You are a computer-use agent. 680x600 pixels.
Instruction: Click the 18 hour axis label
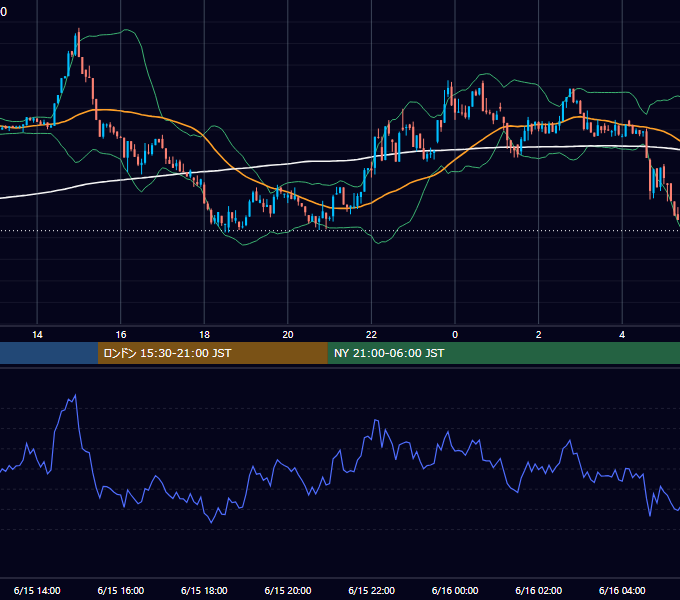(x=204, y=335)
